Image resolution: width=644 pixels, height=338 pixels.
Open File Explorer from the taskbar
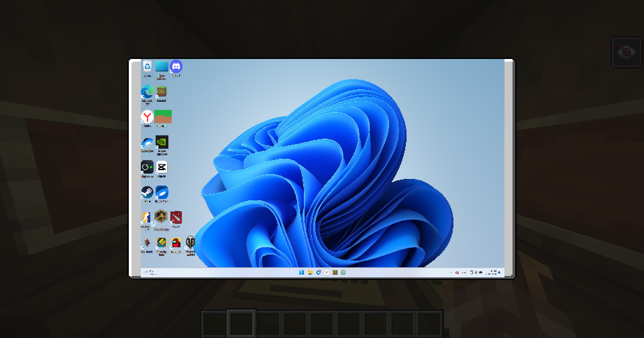(310, 273)
